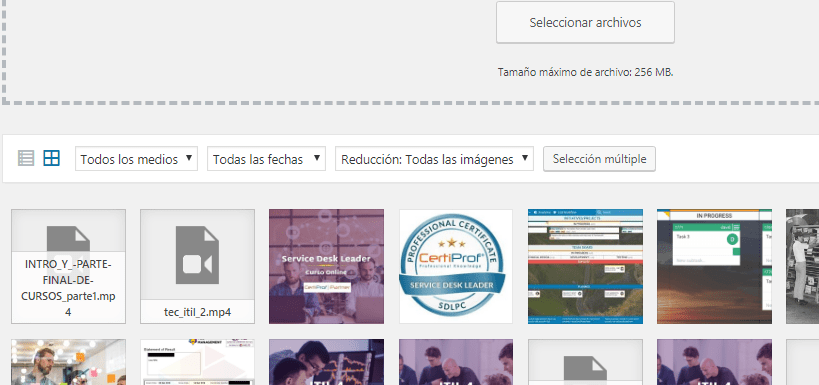Screen dimensions: 819x385
Task: Expand the Todas las fechas dropdown
Action: tap(266, 159)
